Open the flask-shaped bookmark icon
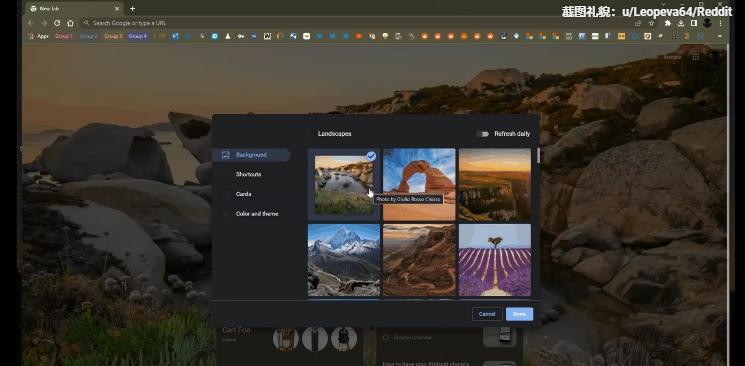Viewport: 745px width, 366px height. pyautogui.click(x=228, y=36)
